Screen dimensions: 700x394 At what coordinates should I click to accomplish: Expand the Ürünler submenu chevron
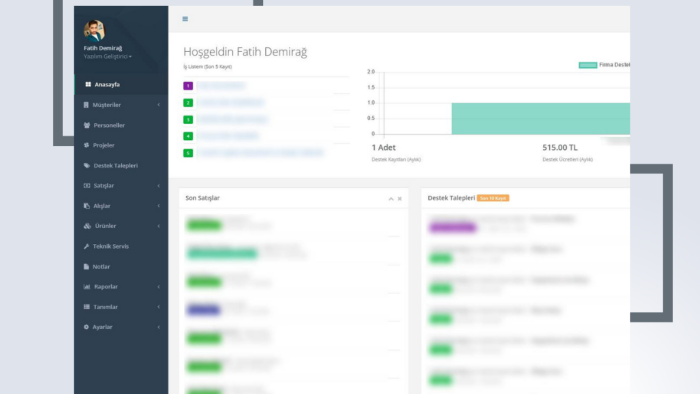(158, 226)
